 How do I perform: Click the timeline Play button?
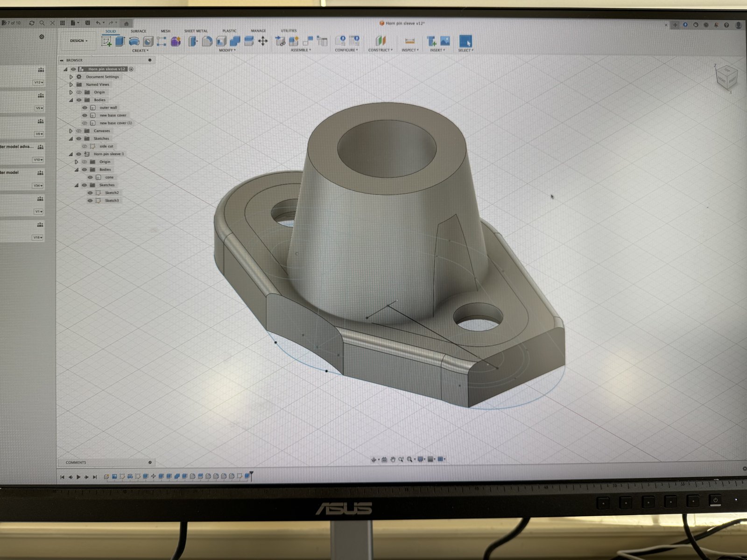click(x=78, y=477)
